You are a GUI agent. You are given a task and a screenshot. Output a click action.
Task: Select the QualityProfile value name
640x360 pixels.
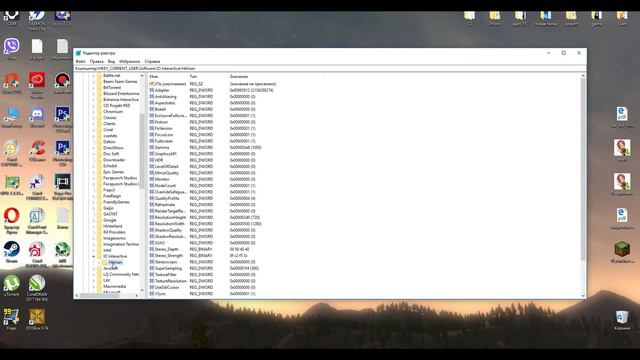[x=167, y=198]
